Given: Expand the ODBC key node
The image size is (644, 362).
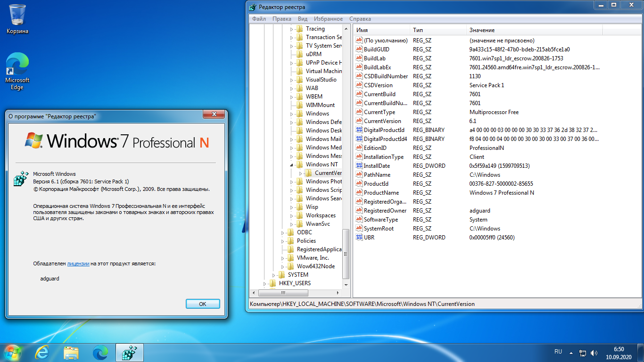Looking at the screenshot, I should (282, 232).
